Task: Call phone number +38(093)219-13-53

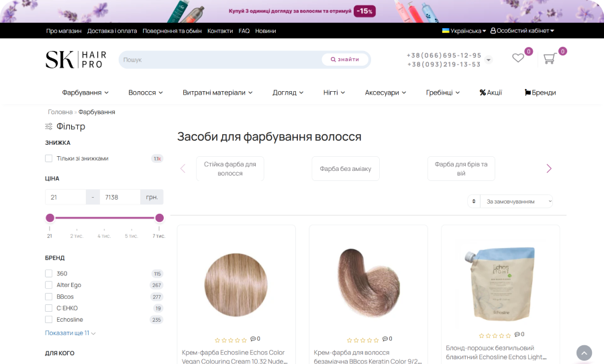Action: click(x=444, y=64)
